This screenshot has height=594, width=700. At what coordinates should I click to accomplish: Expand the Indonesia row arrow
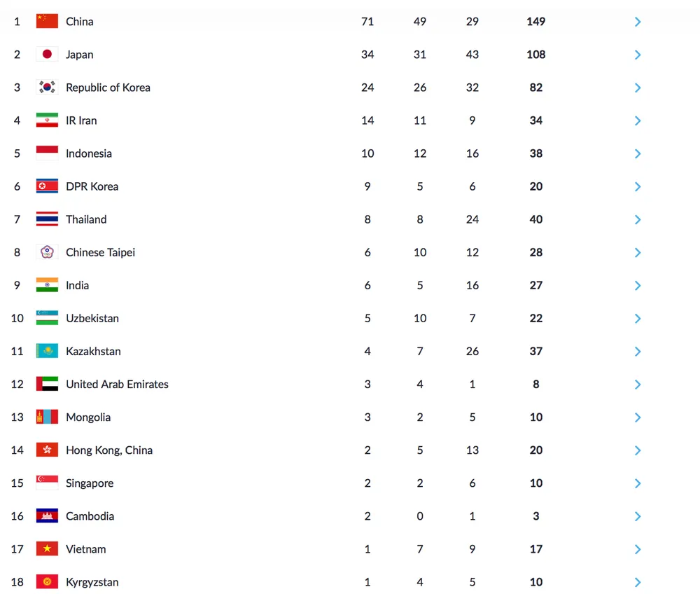click(638, 153)
